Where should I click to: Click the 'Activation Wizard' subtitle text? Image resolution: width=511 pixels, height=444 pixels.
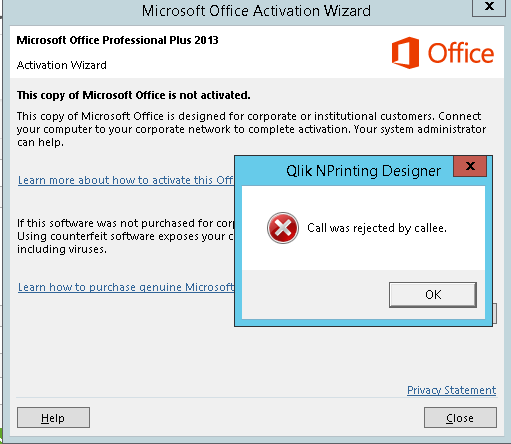[62, 65]
